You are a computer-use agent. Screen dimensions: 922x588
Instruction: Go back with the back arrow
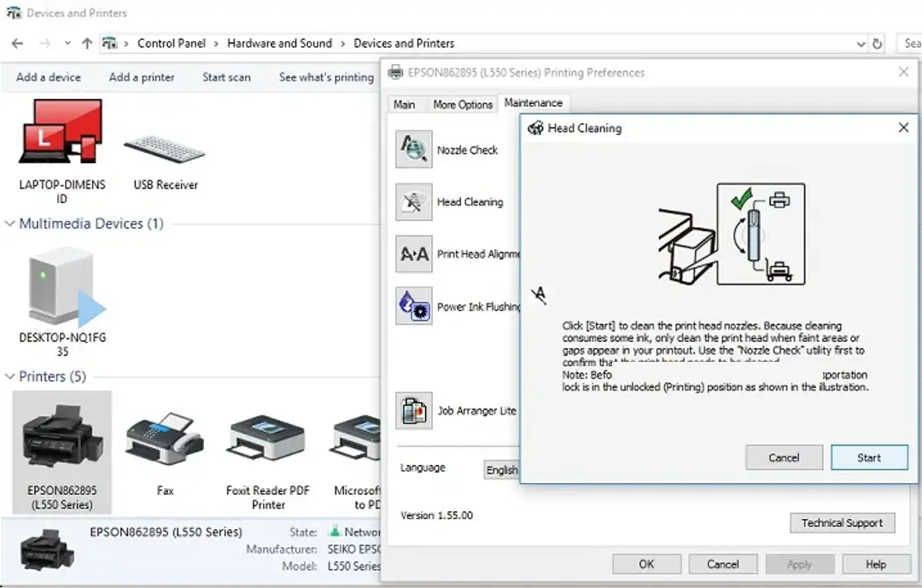(x=18, y=43)
